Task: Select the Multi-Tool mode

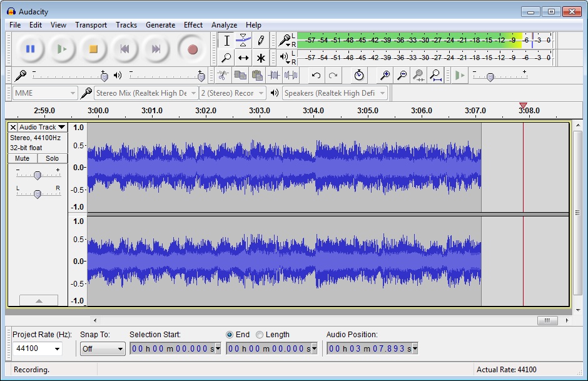Action: point(261,58)
